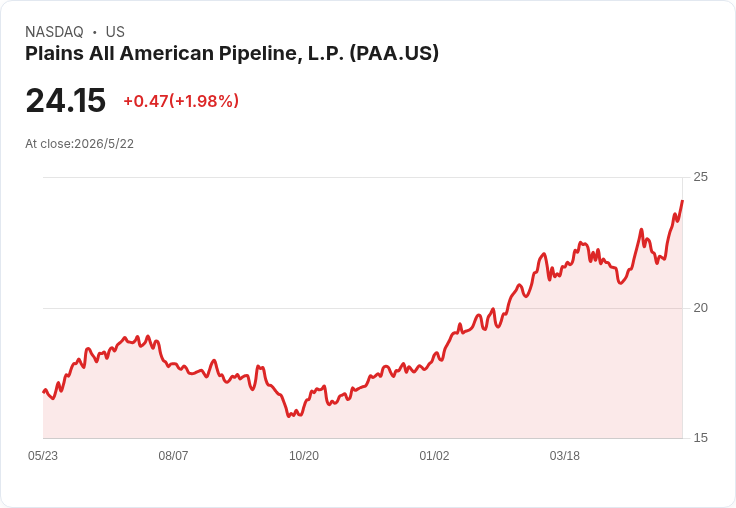Click the 10/20 date axis label
736x508 pixels.
pos(304,455)
